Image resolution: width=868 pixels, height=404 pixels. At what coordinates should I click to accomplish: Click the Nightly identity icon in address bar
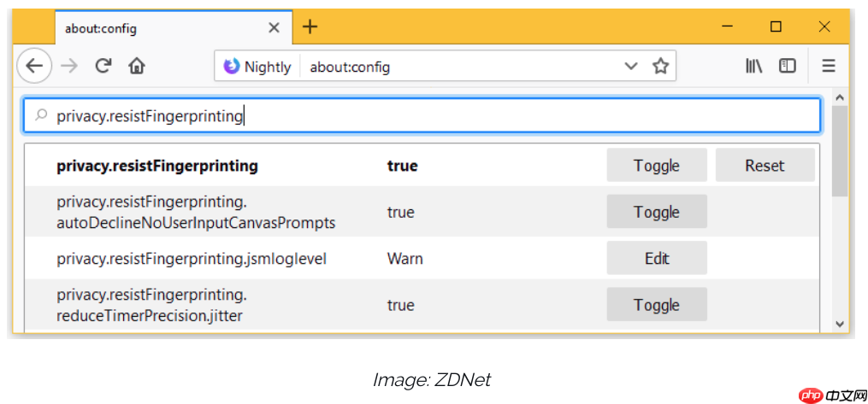coord(232,66)
